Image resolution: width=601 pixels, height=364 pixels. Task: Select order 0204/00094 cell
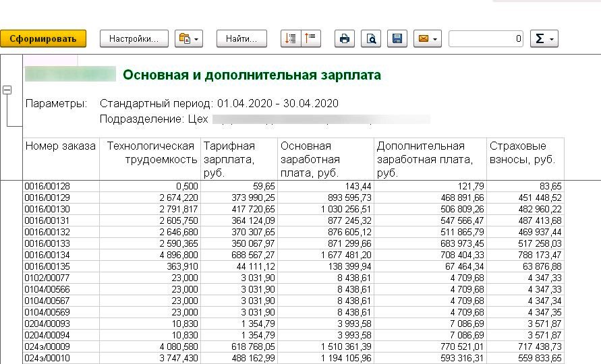coord(61,336)
